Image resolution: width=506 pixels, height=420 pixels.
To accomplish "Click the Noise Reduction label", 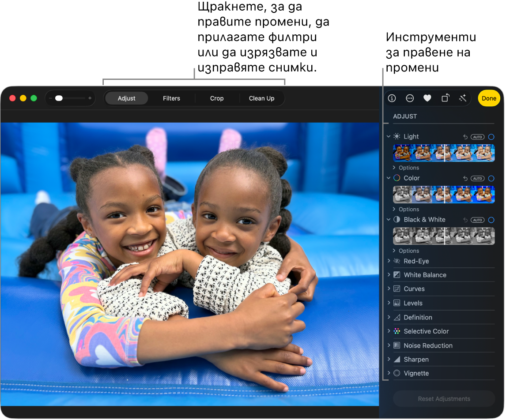I will point(429,346).
